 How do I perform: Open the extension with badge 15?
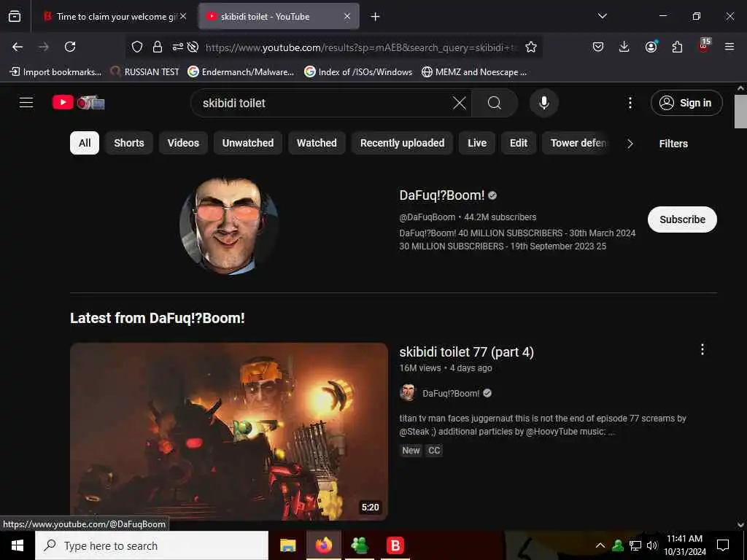pyautogui.click(x=704, y=46)
